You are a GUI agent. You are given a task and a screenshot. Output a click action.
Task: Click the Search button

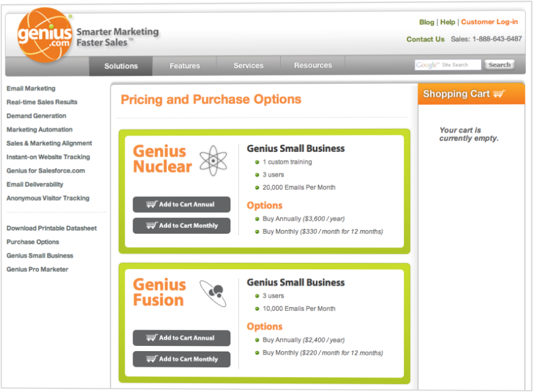(500, 65)
